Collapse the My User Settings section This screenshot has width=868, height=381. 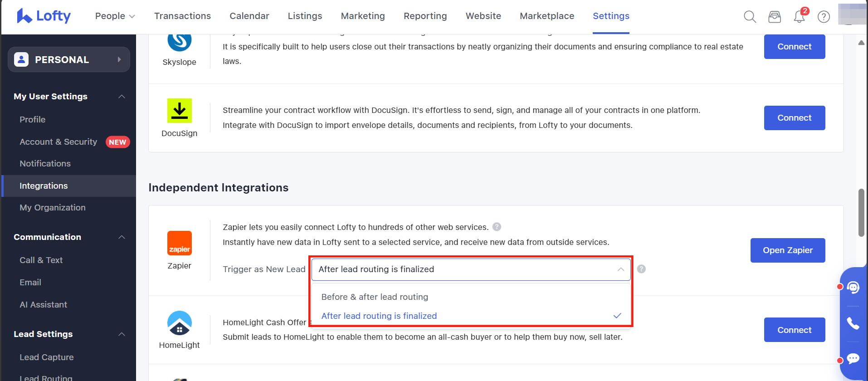(x=122, y=97)
